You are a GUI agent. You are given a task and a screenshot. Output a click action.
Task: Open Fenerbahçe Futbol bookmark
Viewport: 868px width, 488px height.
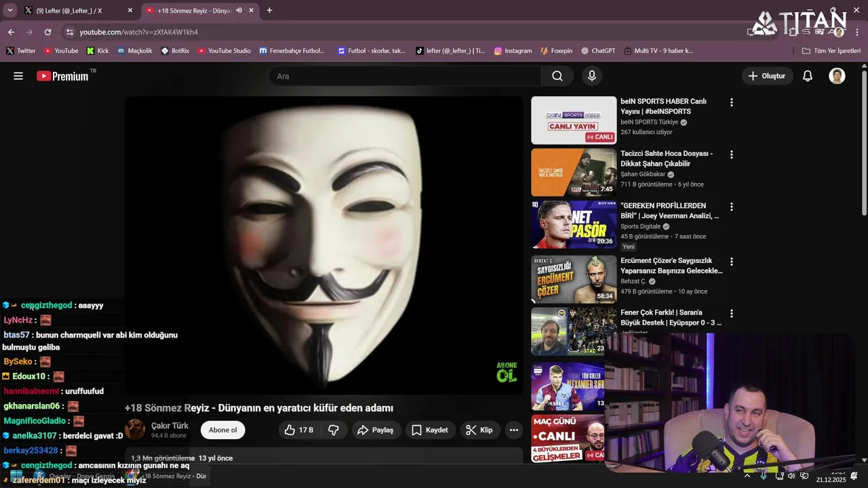(292, 51)
